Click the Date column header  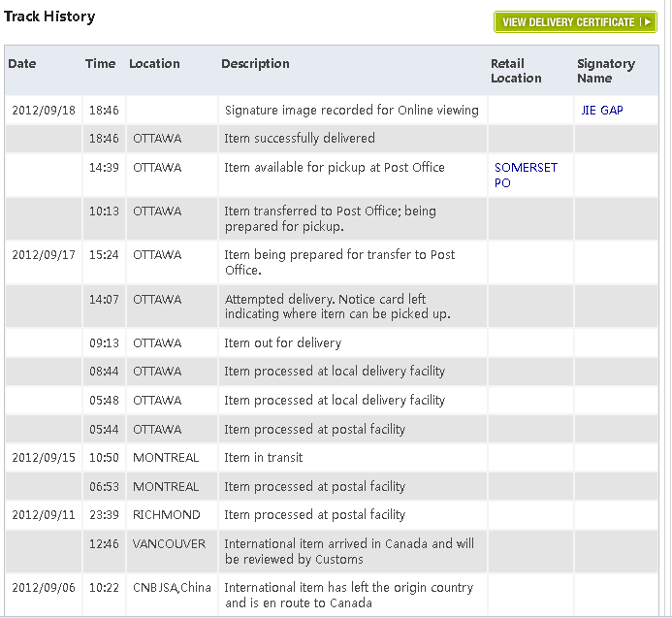coord(22,64)
